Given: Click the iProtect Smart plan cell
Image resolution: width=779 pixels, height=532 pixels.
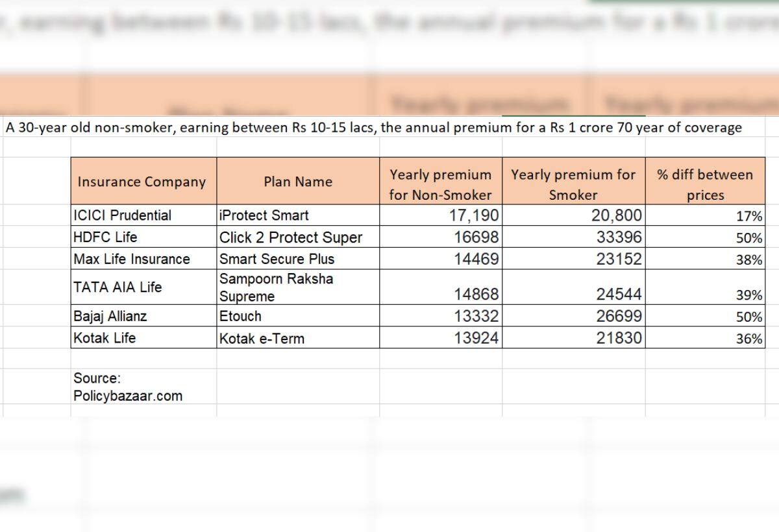Looking at the screenshot, I should [x=298, y=215].
